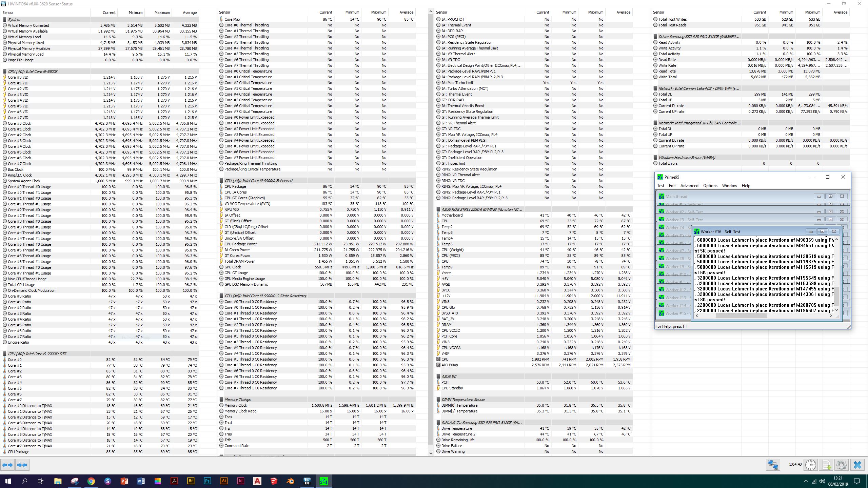
Task: Start logging with the spreadsheet plus icon
Action: point(826,465)
